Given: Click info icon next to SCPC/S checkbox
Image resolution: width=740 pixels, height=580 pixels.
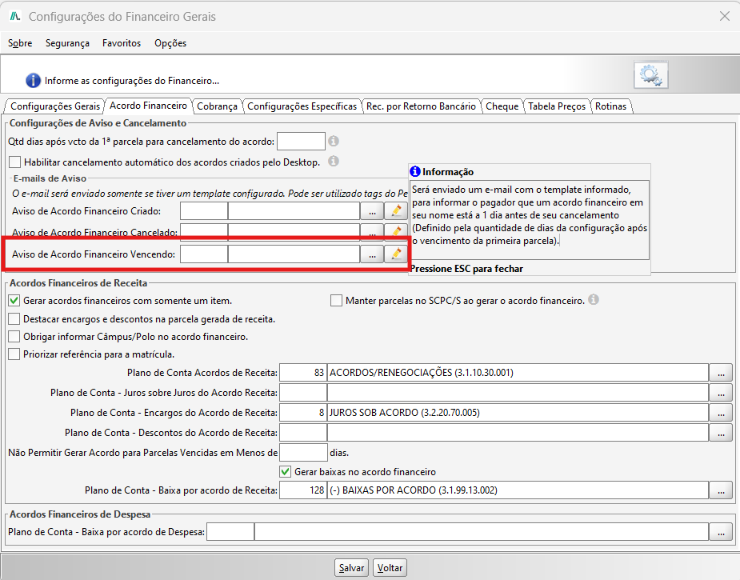Looking at the screenshot, I should pyautogui.click(x=594, y=299).
